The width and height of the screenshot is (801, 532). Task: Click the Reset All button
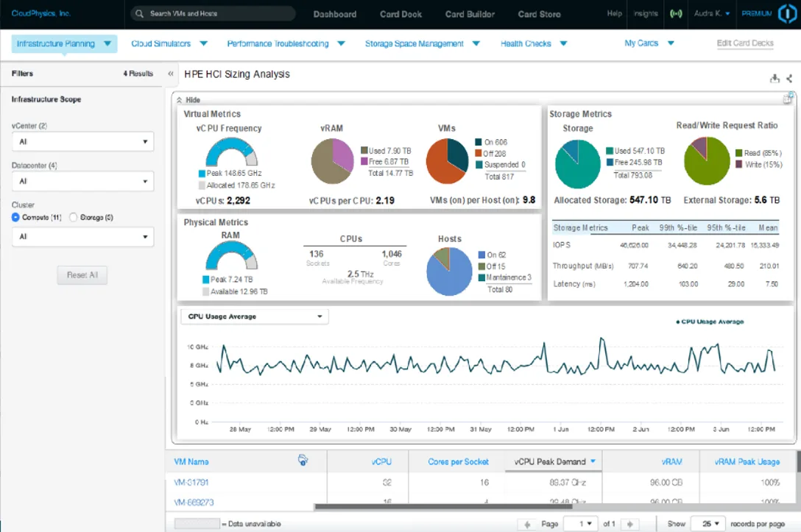point(82,275)
